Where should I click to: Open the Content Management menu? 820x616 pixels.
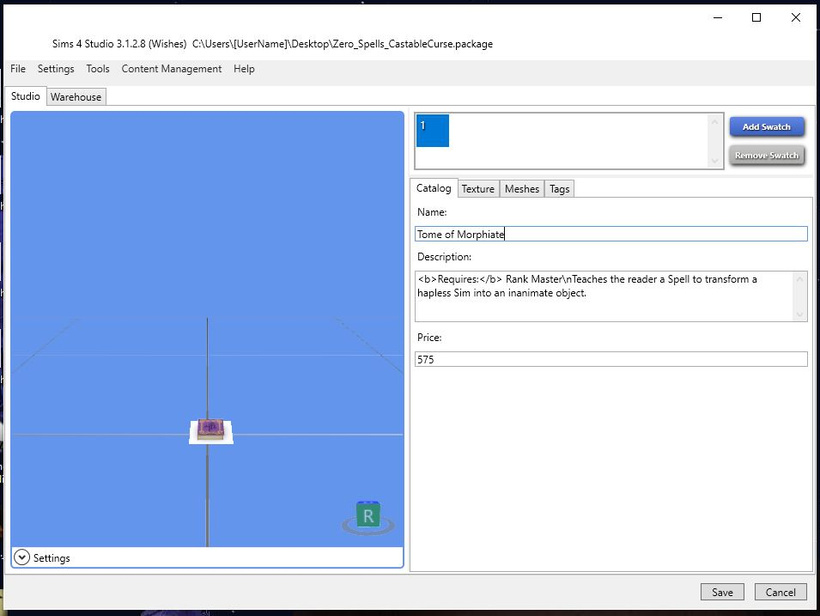(x=172, y=69)
